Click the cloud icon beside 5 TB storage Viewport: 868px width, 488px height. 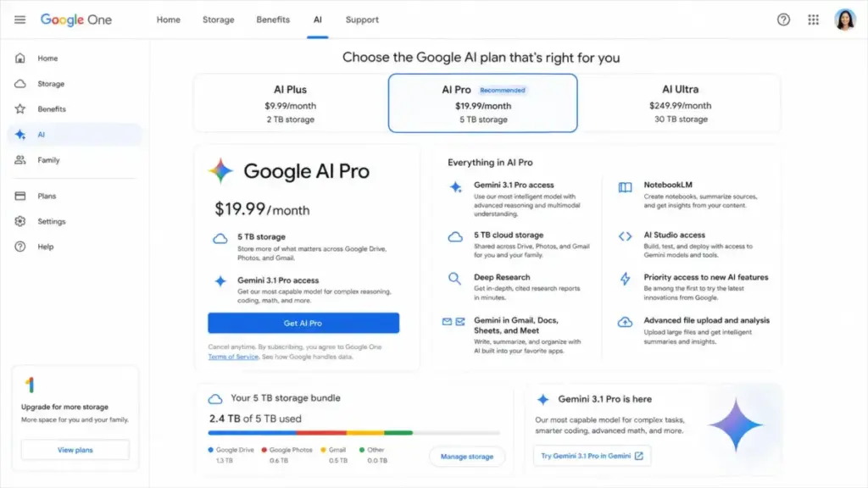click(x=220, y=239)
